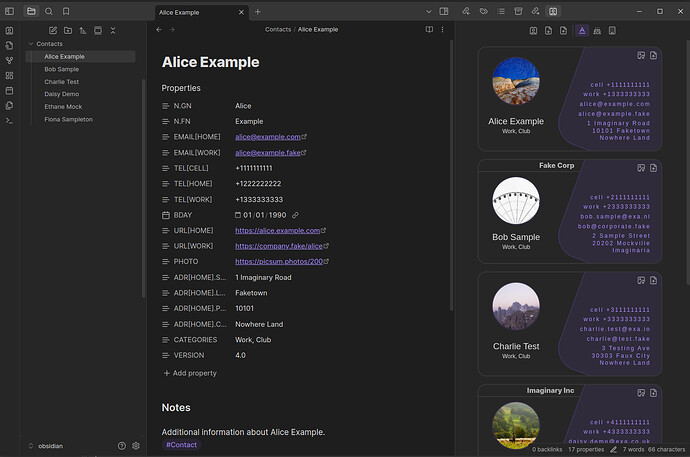Click import vCard file icon in contacts toolbar
690x457 pixels.
pyautogui.click(x=548, y=31)
